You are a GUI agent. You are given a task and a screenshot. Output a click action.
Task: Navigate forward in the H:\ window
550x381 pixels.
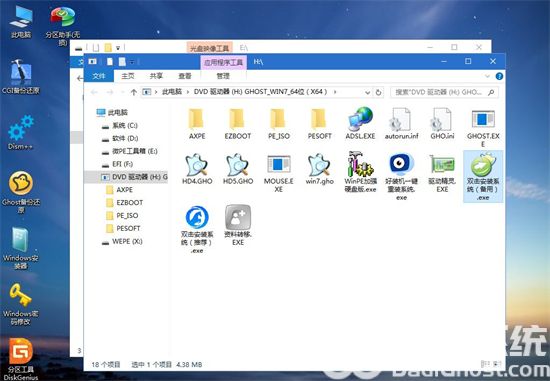pos(110,92)
